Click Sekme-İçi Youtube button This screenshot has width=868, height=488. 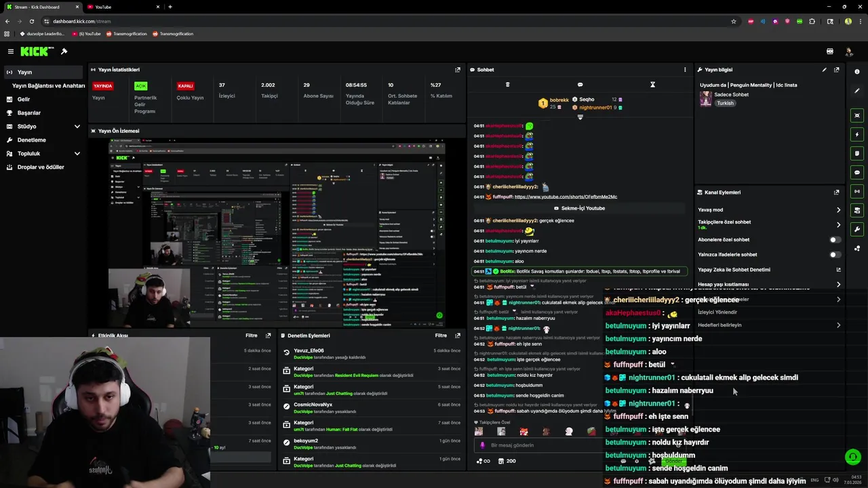tap(579, 209)
